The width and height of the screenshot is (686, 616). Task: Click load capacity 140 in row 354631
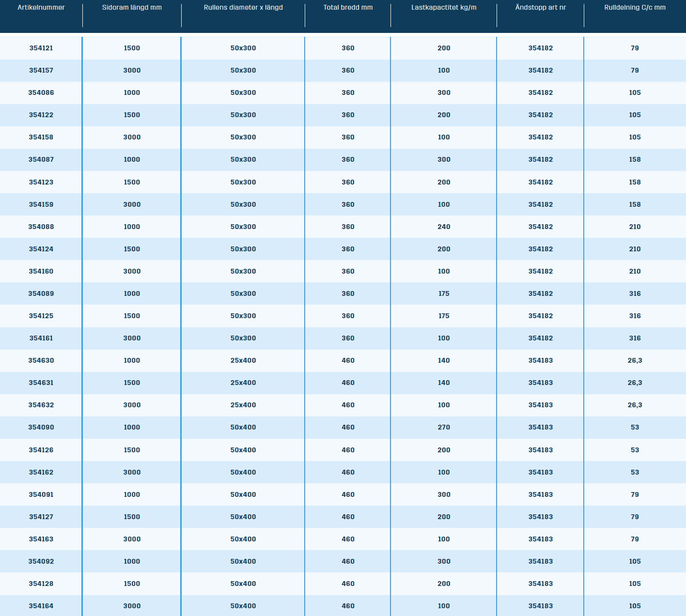tap(444, 383)
